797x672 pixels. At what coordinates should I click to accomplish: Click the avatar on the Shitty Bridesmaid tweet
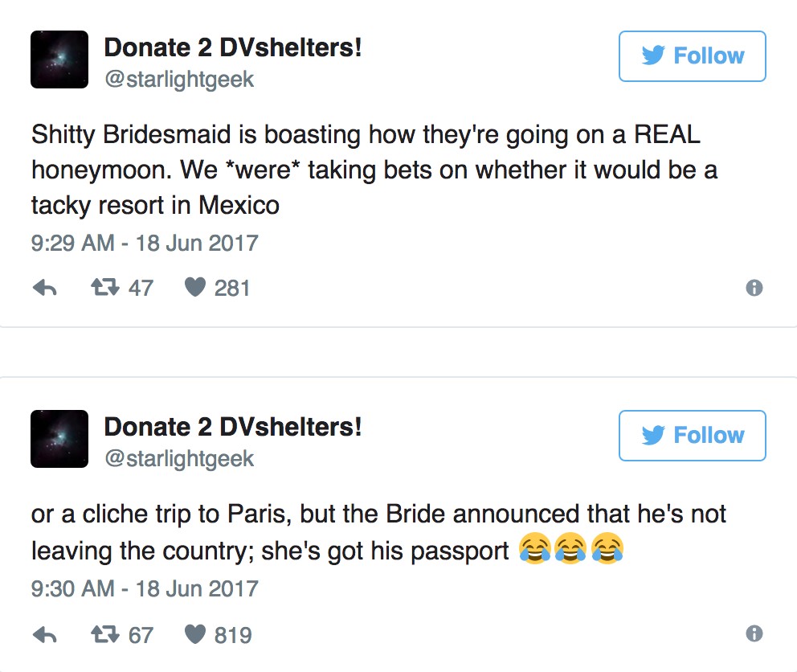59,59
